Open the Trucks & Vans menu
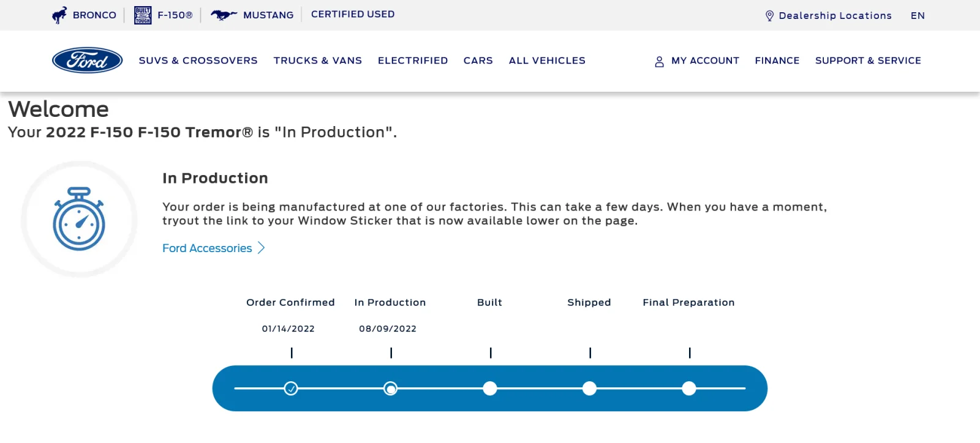The image size is (980, 443). coord(317,61)
